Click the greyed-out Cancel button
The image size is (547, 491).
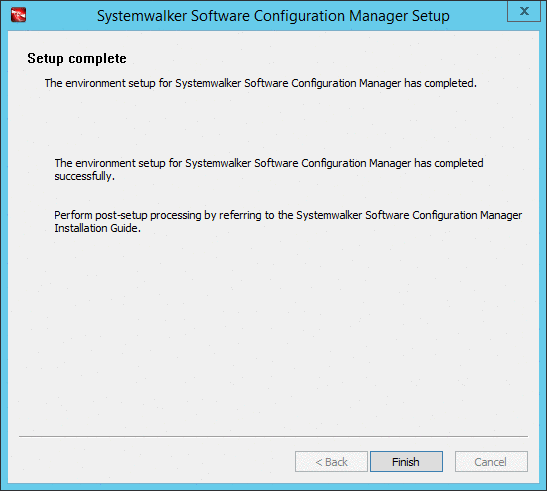click(491, 461)
